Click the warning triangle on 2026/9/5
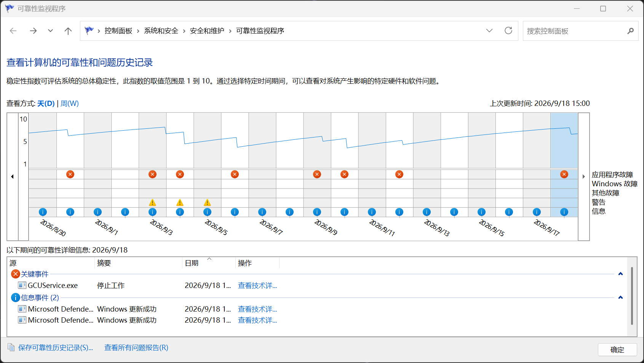The height and width of the screenshot is (363, 644). (x=207, y=203)
